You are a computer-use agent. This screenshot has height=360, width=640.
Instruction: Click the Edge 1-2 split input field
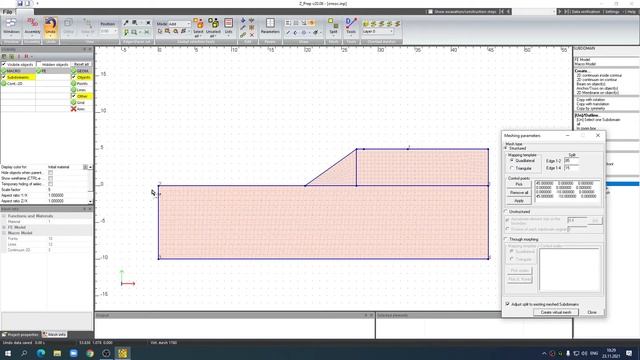click(571, 161)
